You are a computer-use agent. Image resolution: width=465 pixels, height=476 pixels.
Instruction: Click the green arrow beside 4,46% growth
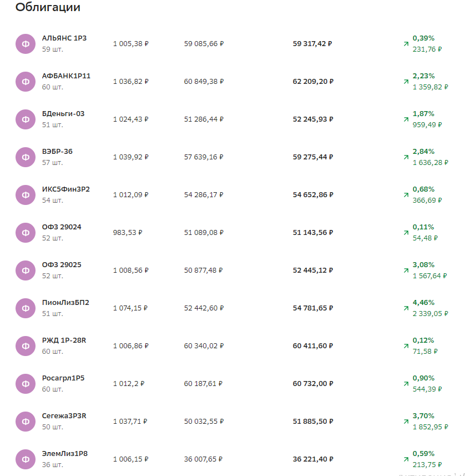click(x=406, y=308)
